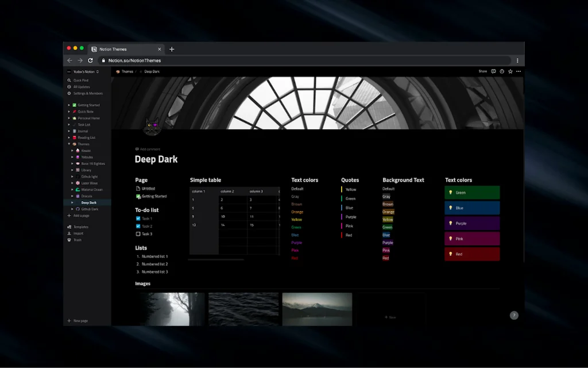Open the three-dot page options menu
This screenshot has width=588, height=368.
pos(519,71)
